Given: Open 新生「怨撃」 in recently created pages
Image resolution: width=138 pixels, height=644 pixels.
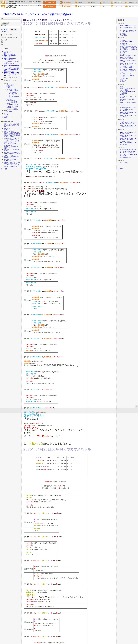Looking at the screenshot, I should pos(7,128).
